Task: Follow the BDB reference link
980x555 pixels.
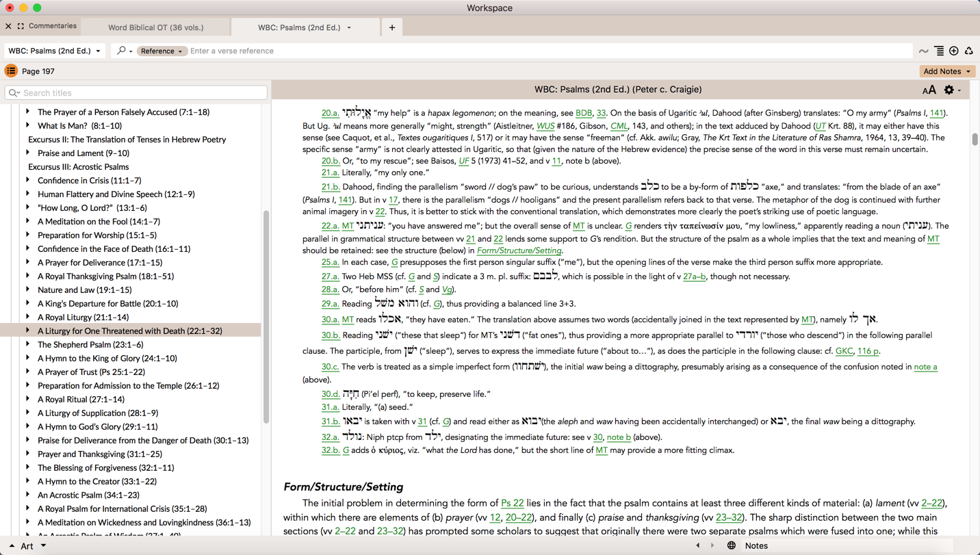Action: [584, 113]
